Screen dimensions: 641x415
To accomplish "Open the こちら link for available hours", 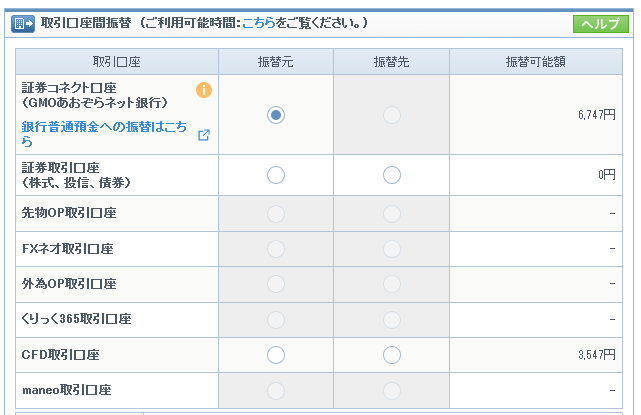I will click(259, 22).
